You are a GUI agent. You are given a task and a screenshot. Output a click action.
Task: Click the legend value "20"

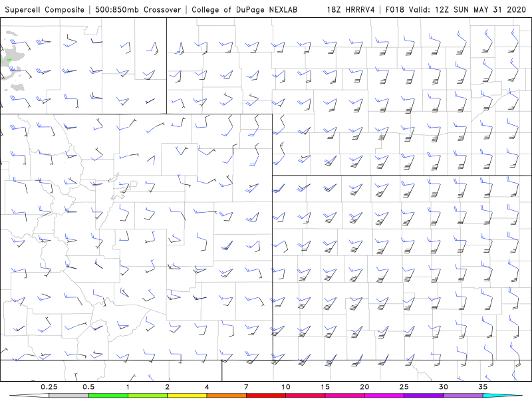pyautogui.click(x=364, y=387)
